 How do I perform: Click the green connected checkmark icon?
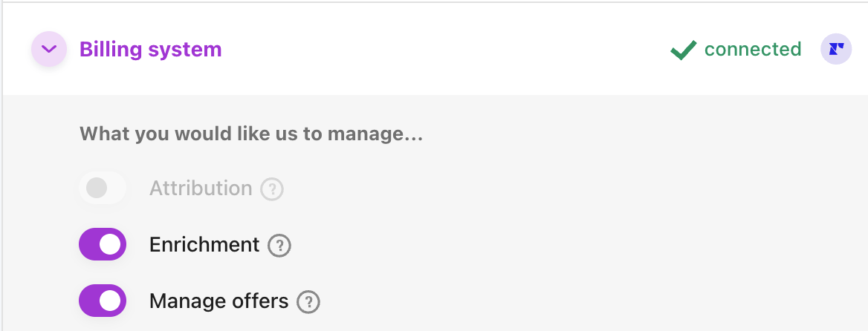click(683, 50)
